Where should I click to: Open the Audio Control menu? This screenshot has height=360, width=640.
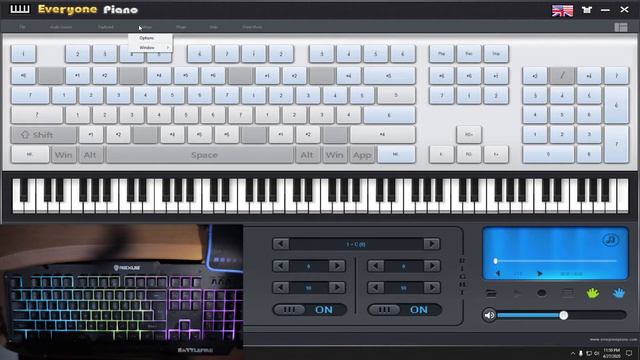(61, 27)
